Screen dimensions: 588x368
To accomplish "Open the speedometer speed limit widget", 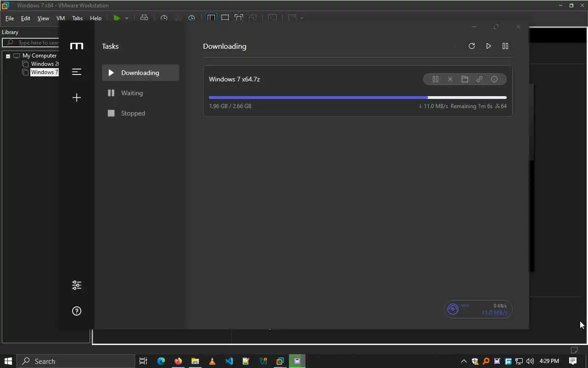I will click(478, 309).
